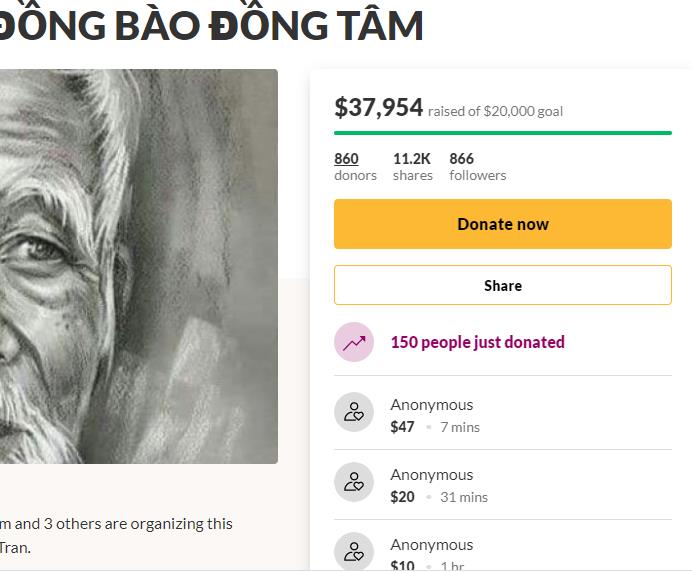Click the pink trending arrow icon
The width and height of the screenshot is (692, 572).
(x=354, y=342)
